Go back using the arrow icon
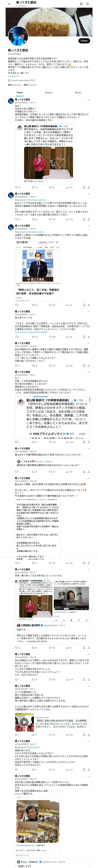 [9, 4]
